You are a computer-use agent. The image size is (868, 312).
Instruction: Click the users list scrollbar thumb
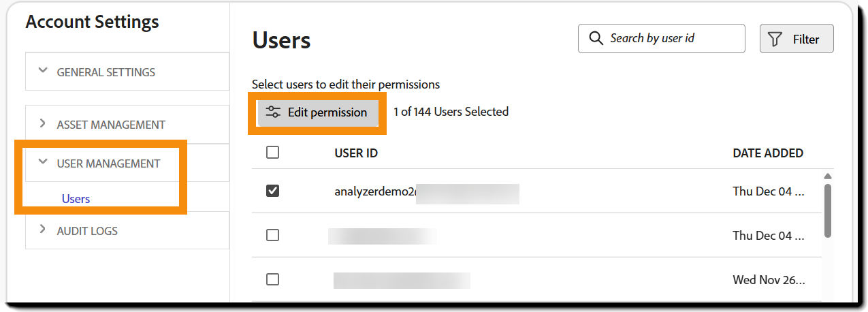[827, 210]
